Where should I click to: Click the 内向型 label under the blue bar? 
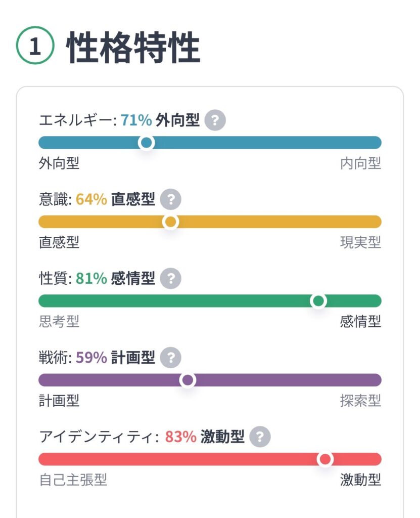(360, 163)
